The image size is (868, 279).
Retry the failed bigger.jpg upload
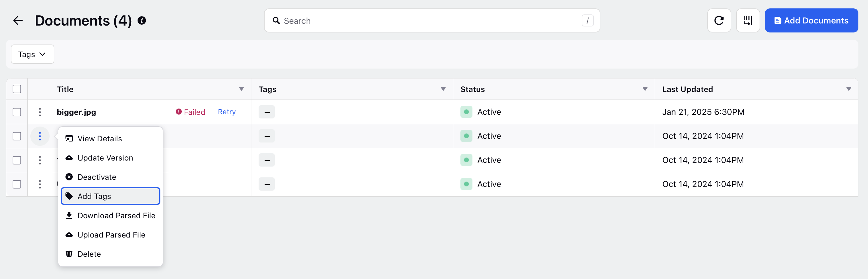[227, 112]
